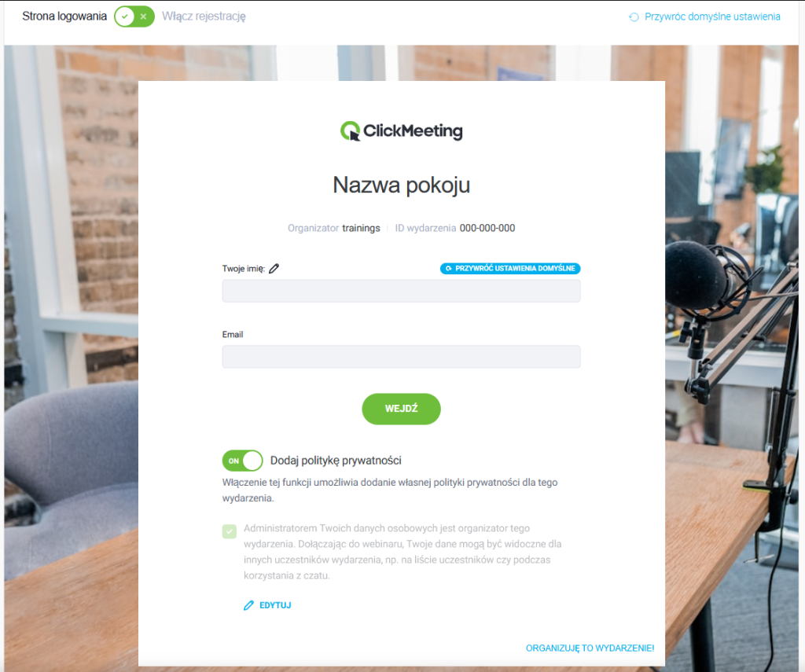Click the pencil icon next to EDYTUJ
805x672 pixels.
pyautogui.click(x=249, y=605)
